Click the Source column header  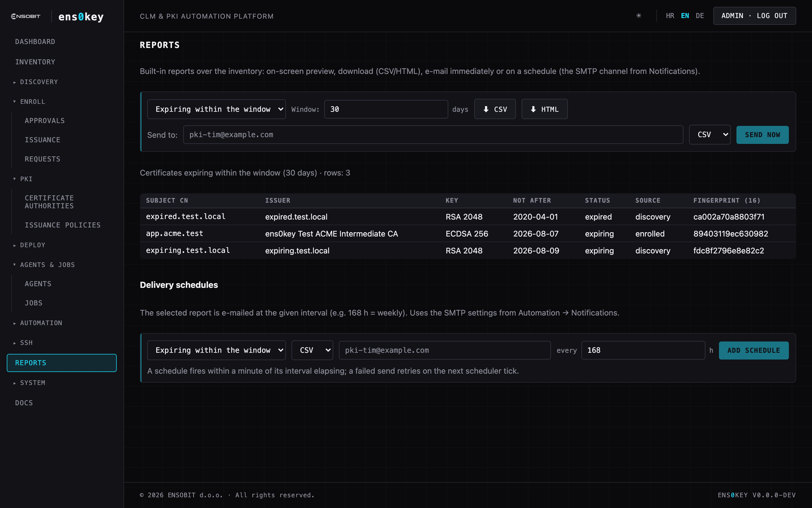tap(648, 201)
